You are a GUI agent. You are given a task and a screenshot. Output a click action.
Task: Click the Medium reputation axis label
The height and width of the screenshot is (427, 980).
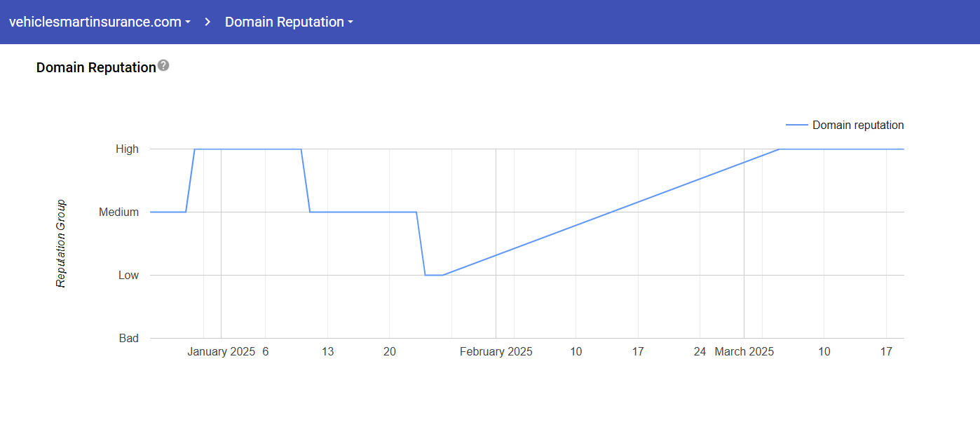(x=118, y=212)
